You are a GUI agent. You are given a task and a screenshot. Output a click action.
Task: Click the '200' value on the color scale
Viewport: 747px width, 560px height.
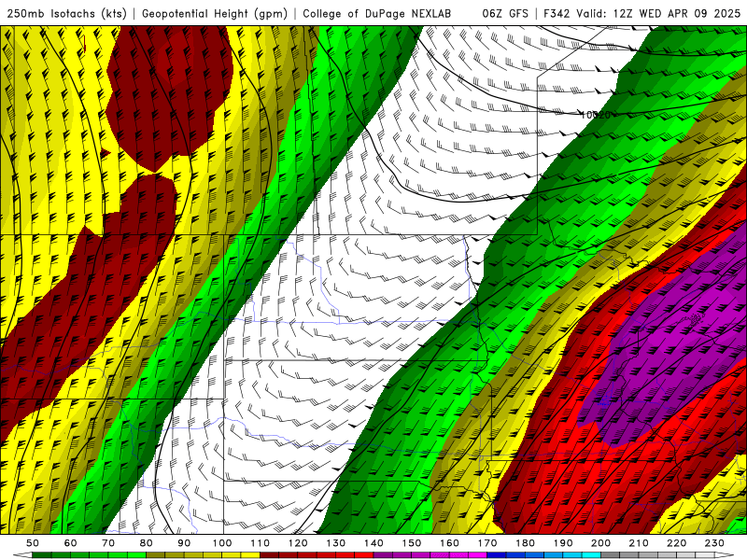pyautogui.click(x=600, y=543)
